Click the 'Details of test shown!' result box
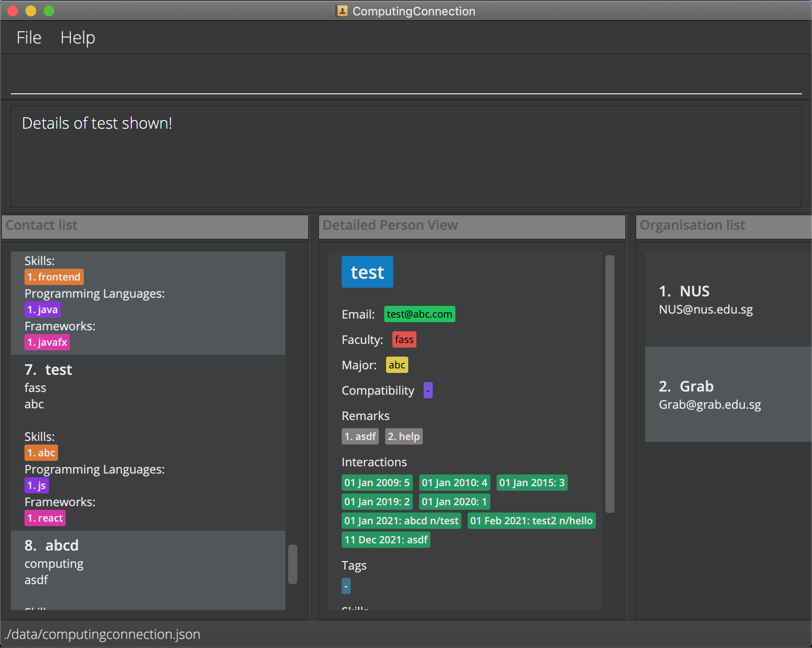 click(406, 157)
